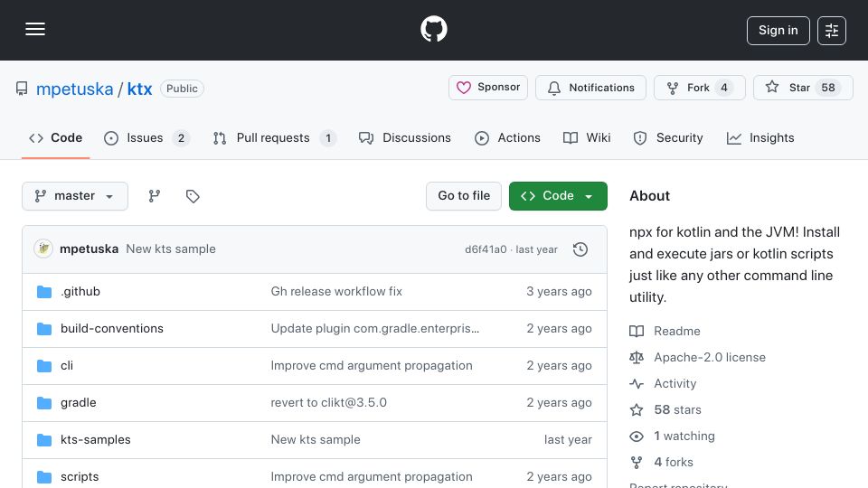The image size is (868, 488).
Task: Open the gradle folder
Action: [x=79, y=403]
